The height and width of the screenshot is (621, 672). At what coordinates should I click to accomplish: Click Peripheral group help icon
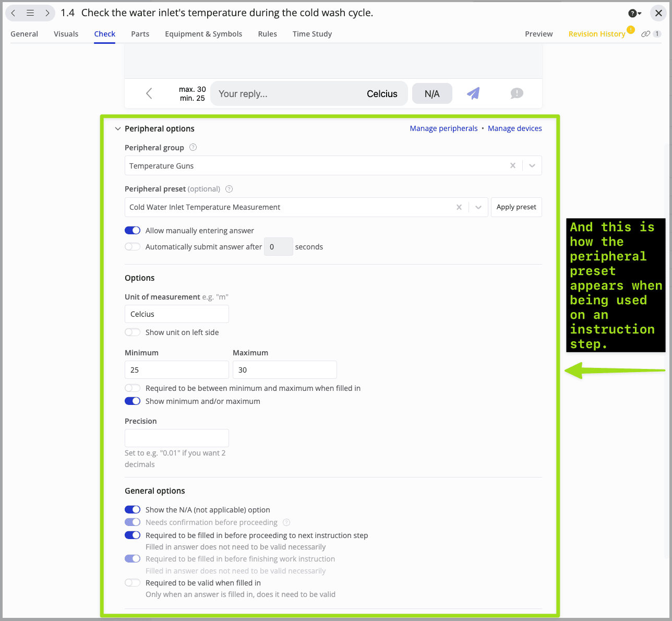[x=193, y=148]
